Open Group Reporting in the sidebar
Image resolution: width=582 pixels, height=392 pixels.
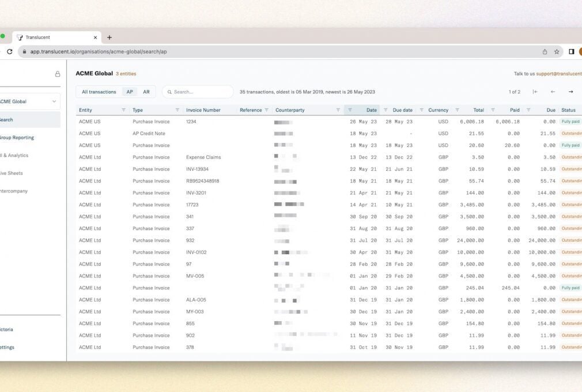[16, 138]
